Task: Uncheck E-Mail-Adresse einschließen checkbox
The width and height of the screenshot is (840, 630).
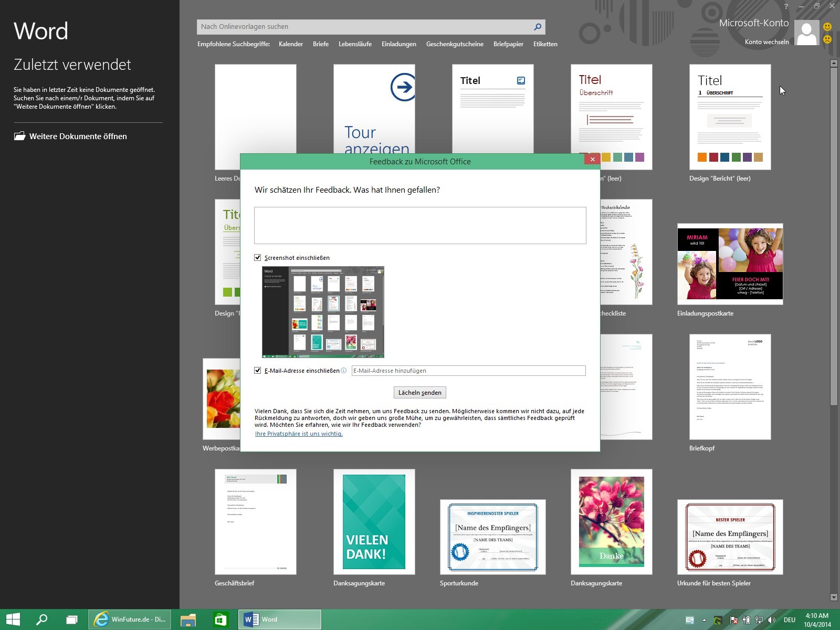Action: click(x=258, y=371)
